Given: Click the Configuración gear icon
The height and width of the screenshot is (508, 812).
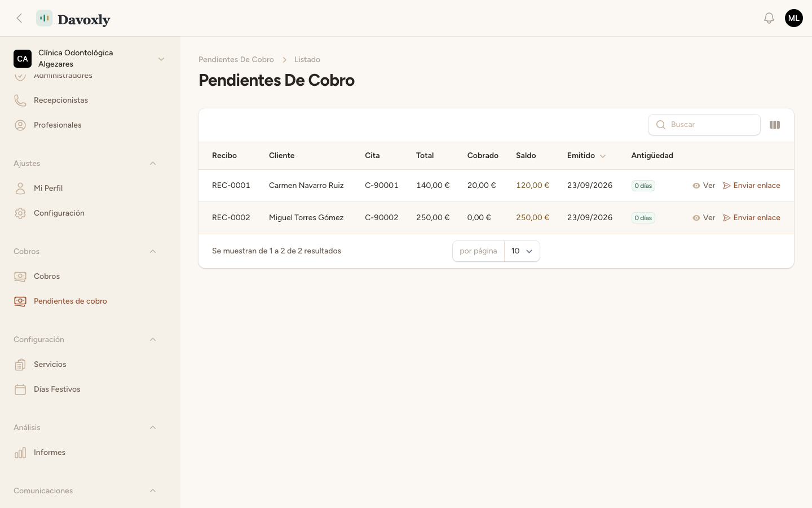Looking at the screenshot, I should (x=20, y=213).
